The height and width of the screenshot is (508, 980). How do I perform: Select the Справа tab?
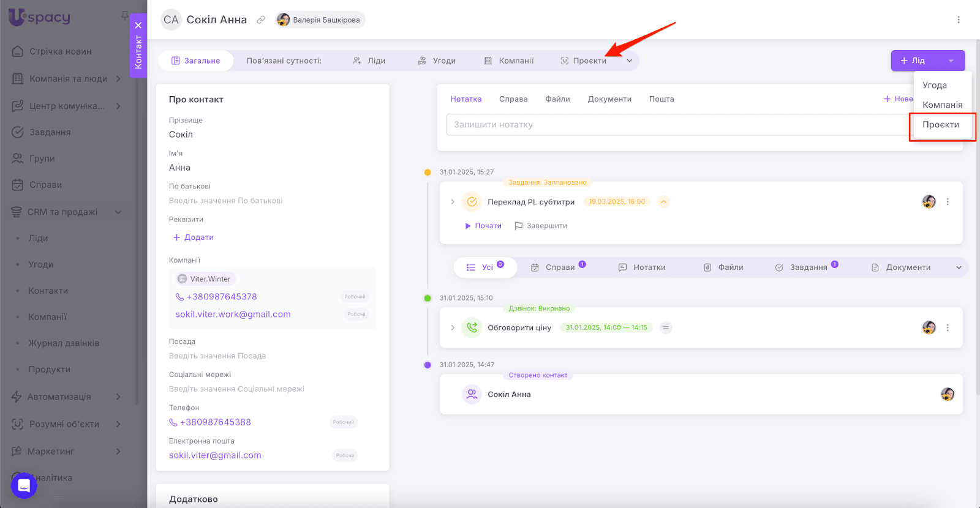pos(513,99)
